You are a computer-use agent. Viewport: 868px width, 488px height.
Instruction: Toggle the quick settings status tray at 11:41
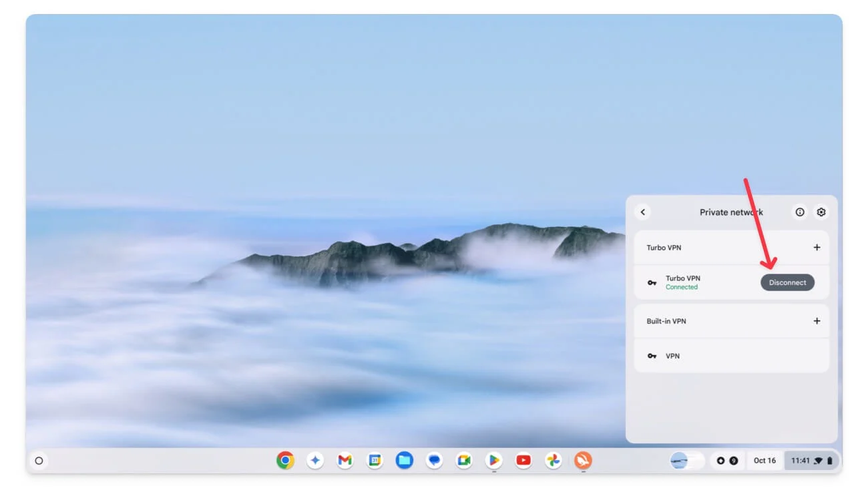tap(811, 461)
